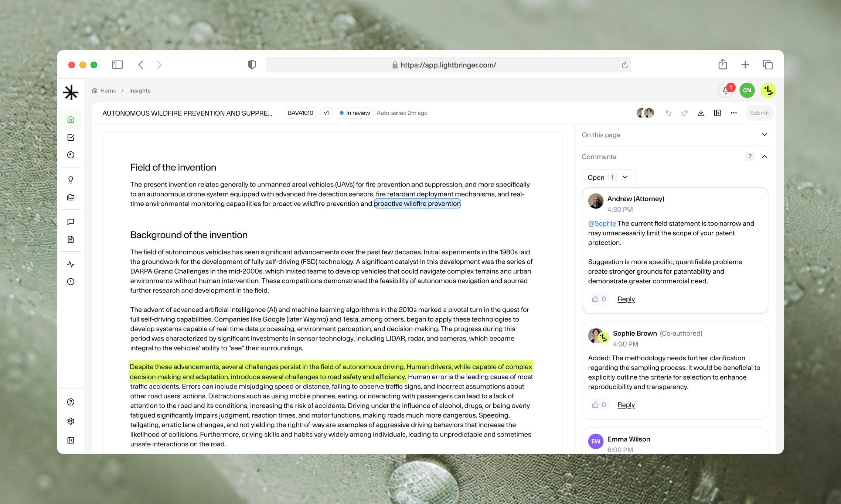The height and width of the screenshot is (504, 841).
Task: Click the browser share icon
Action: (x=723, y=65)
